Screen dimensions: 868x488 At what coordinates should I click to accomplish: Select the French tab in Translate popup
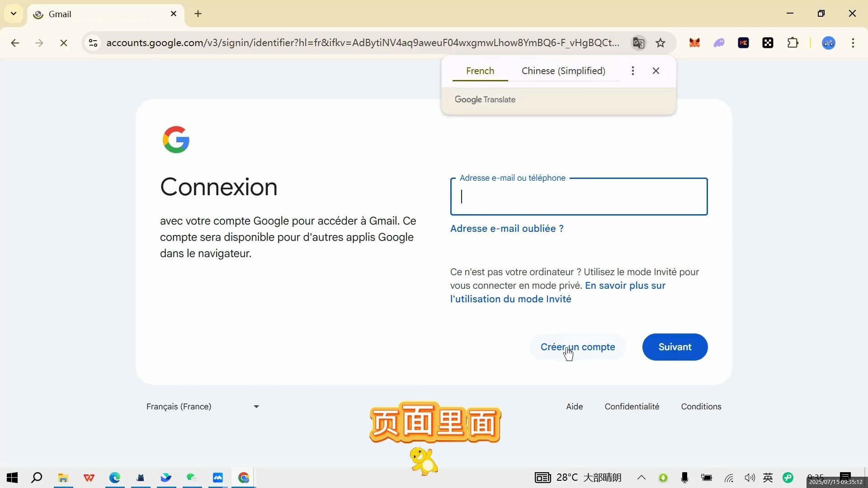click(480, 71)
